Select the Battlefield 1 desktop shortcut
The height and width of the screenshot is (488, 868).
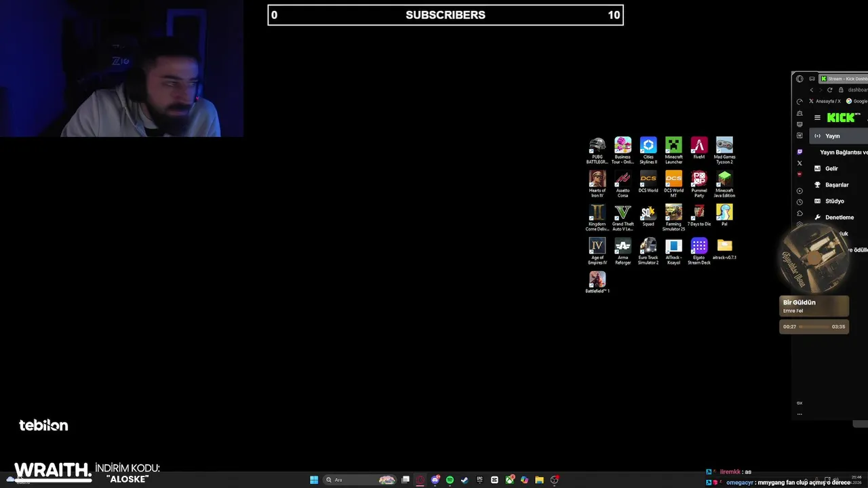[x=597, y=282]
